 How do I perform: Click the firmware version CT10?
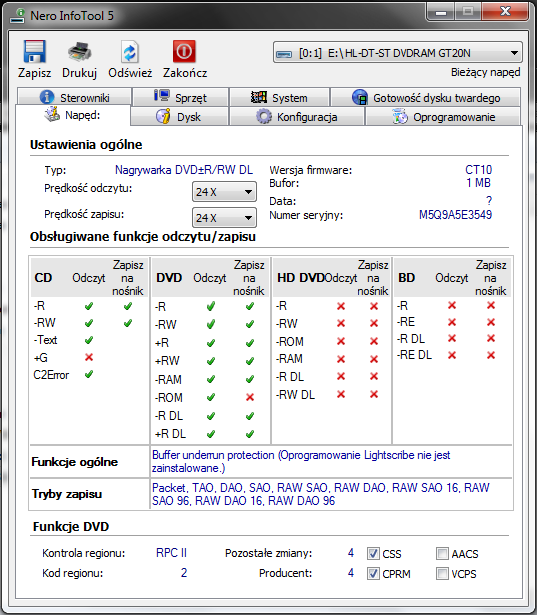pos(478,170)
